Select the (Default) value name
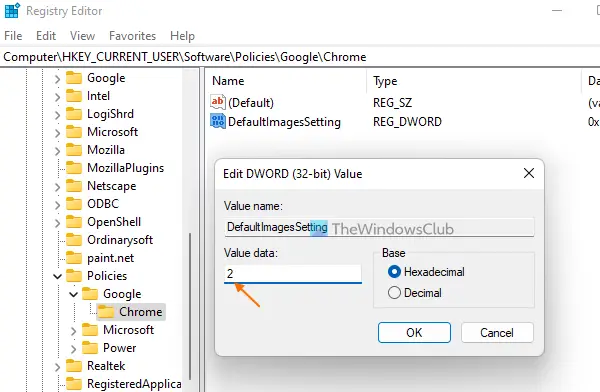The width and height of the screenshot is (600, 392). point(251,103)
